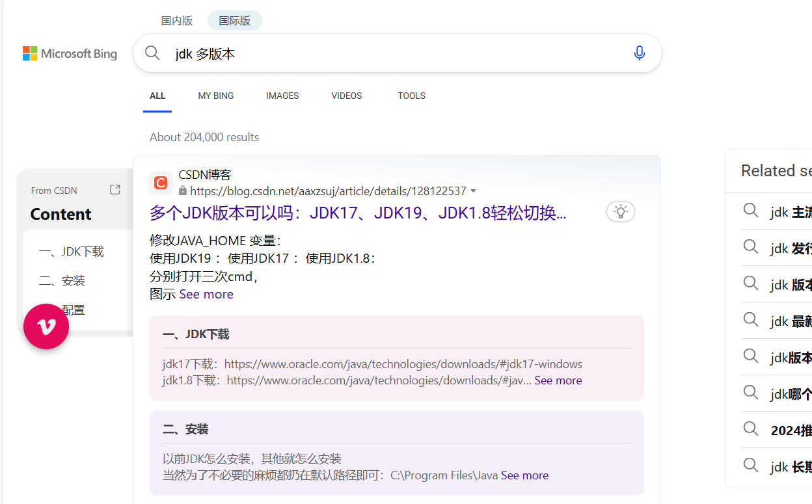Click search icon beside 'jdk哪个' related search

click(751, 393)
